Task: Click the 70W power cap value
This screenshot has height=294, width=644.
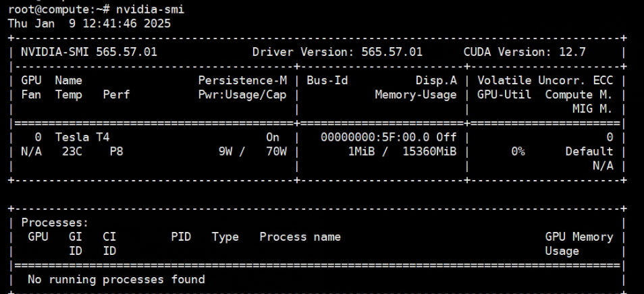Action: pos(276,152)
